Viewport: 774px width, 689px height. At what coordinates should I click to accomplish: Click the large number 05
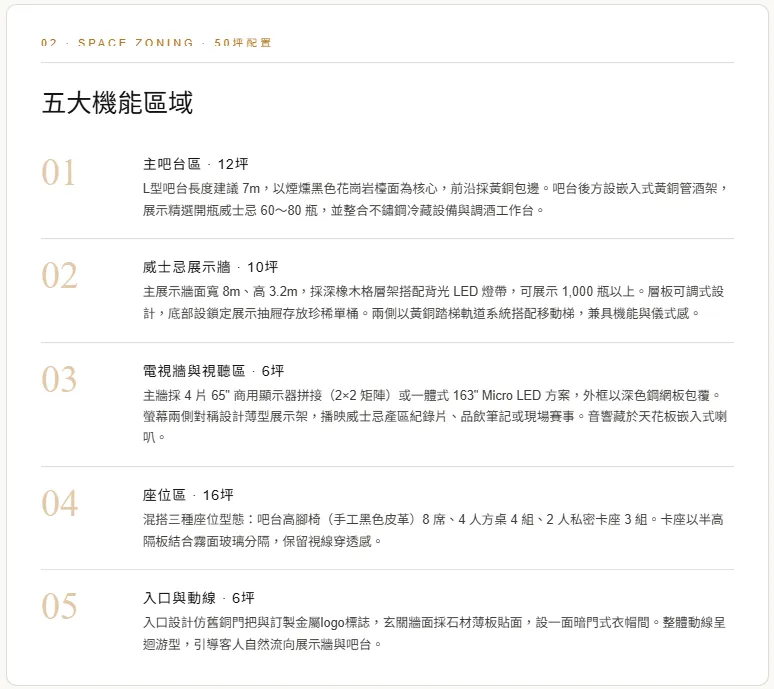59,607
